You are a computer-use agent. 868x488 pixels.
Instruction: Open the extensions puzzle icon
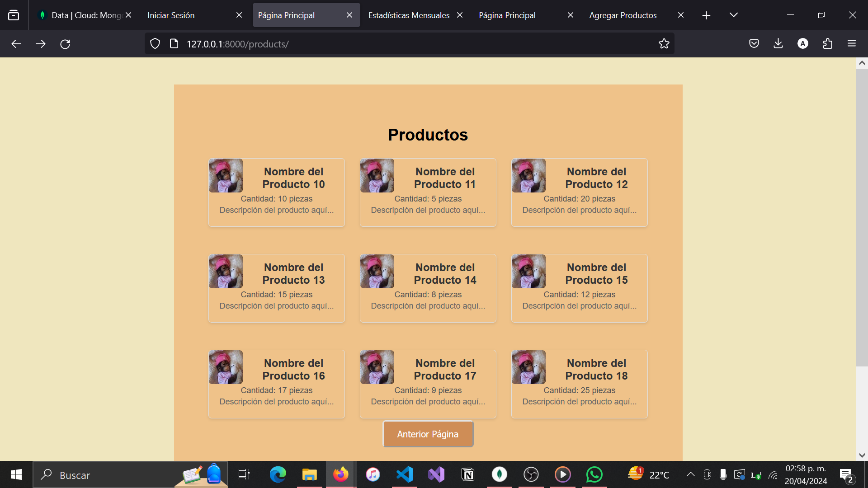[x=827, y=44]
